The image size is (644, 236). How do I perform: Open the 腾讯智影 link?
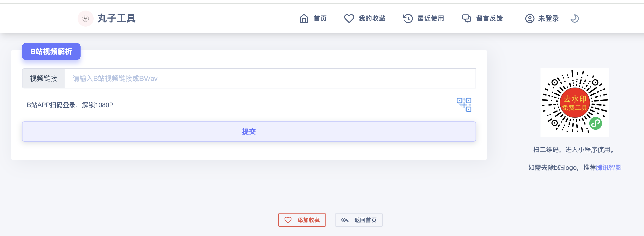coord(608,167)
